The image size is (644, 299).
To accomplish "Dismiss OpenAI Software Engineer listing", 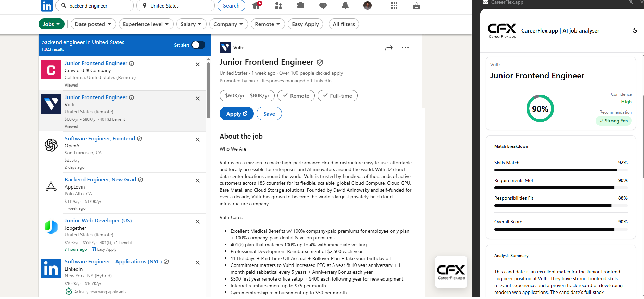I will 198,140.
